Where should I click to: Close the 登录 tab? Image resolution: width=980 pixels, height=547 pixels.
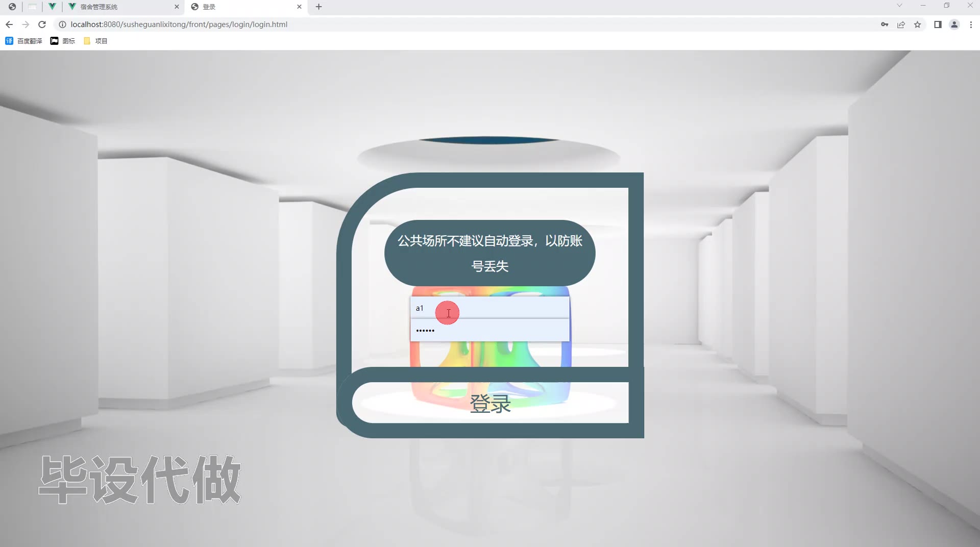[x=299, y=7]
